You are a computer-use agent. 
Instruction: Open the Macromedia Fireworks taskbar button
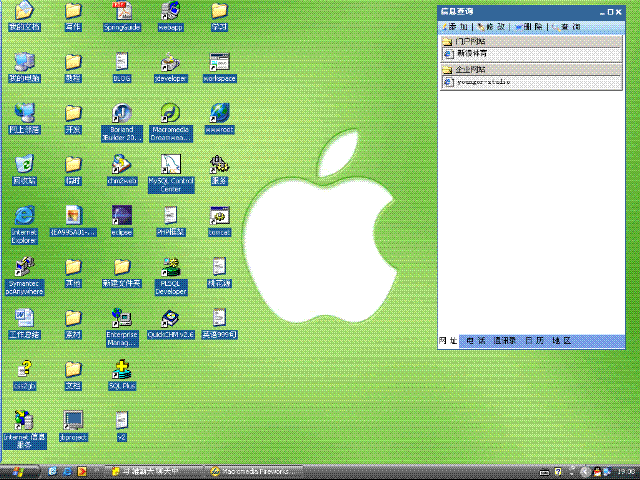click(x=253, y=472)
